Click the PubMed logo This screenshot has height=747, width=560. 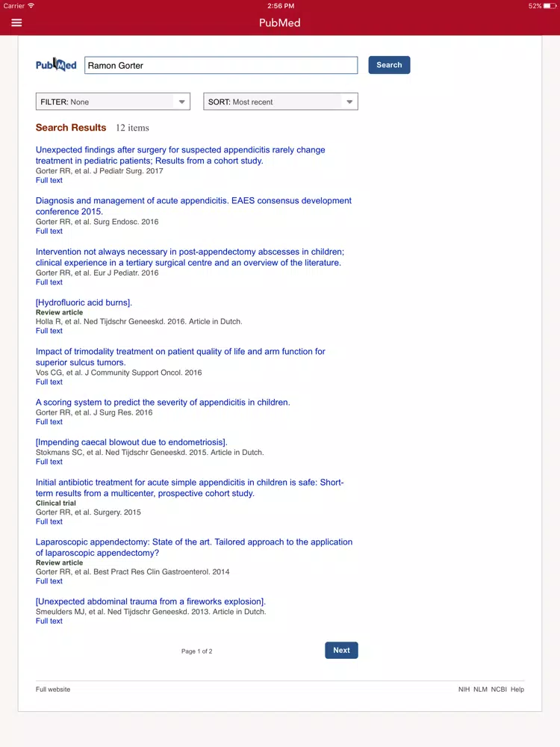click(x=56, y=65)
